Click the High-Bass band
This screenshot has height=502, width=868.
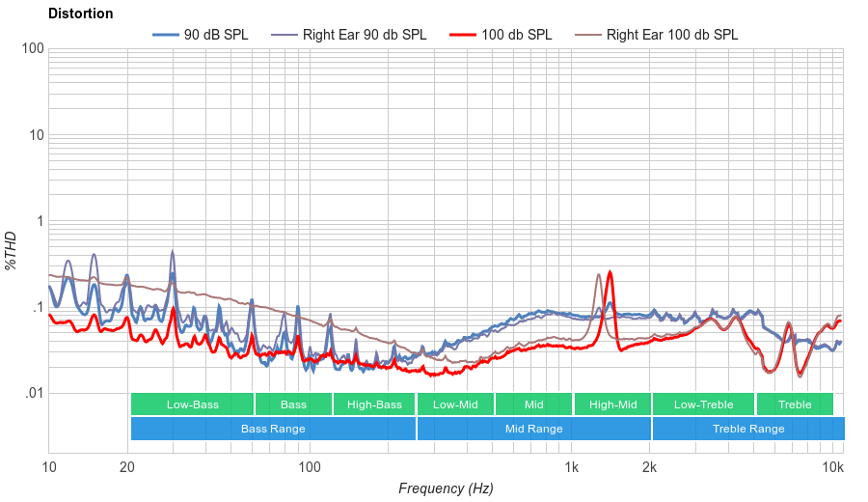click(373, 404)
